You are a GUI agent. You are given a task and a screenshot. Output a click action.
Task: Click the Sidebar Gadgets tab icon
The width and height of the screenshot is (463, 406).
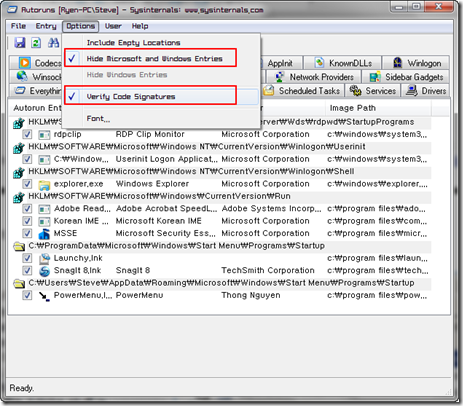tap(375, 77)
